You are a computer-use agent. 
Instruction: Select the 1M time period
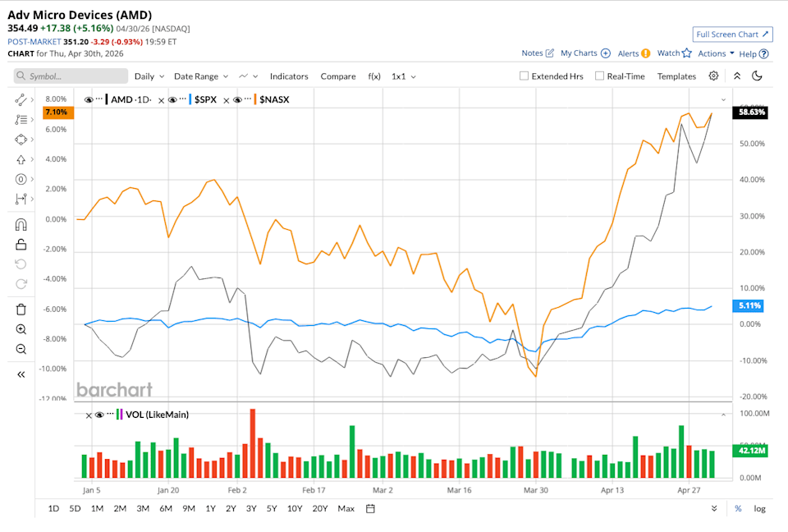97,508
